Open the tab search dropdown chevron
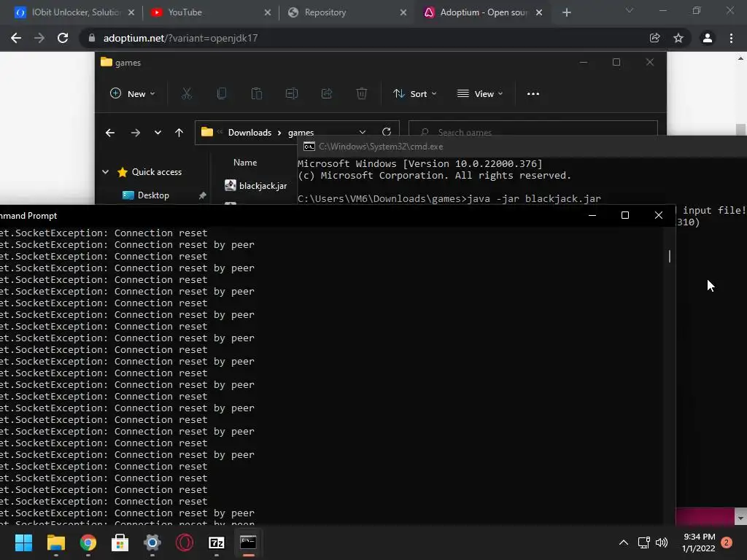747x560 pixels. (x=630, y=10)
